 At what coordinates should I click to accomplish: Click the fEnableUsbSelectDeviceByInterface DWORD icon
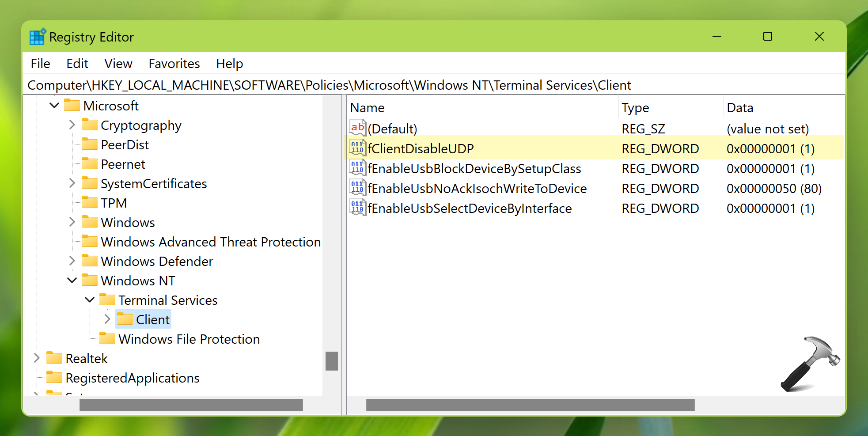[x=357, y=208]
